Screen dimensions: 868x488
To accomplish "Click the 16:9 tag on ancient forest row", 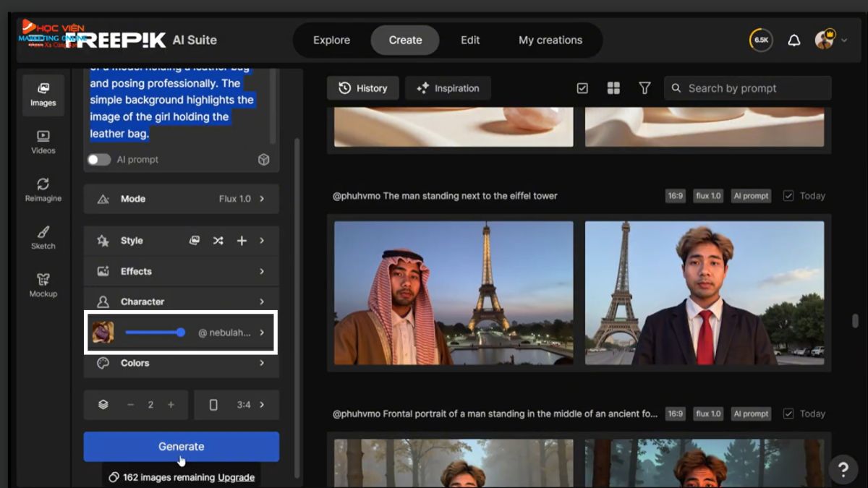I will click(676, 414).
